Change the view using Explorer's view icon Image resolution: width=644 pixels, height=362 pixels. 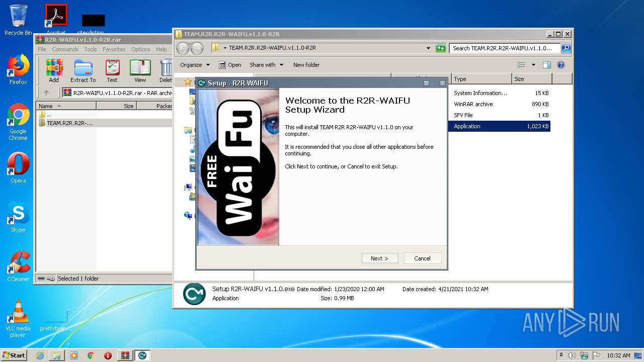tap(521, 65)
